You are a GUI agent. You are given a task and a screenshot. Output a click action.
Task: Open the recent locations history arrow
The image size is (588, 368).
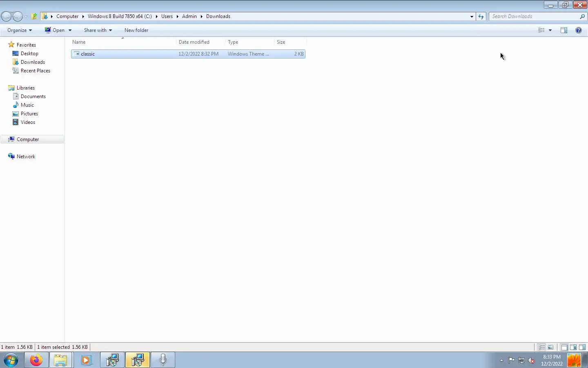click(26, 17)
